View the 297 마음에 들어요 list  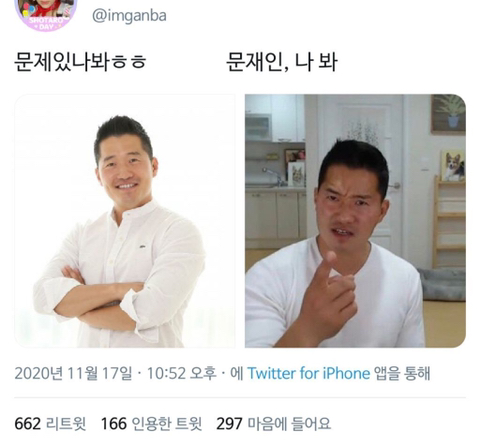273,424
